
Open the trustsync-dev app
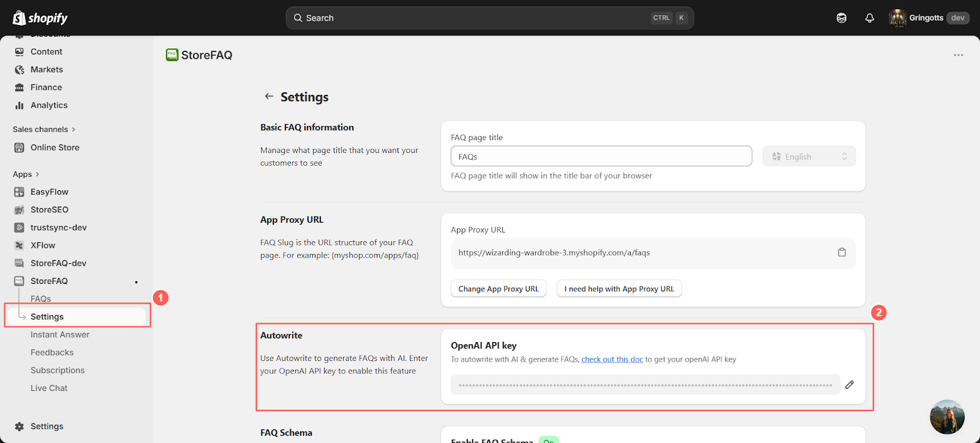pyautogui.click(x=59, y=228)
